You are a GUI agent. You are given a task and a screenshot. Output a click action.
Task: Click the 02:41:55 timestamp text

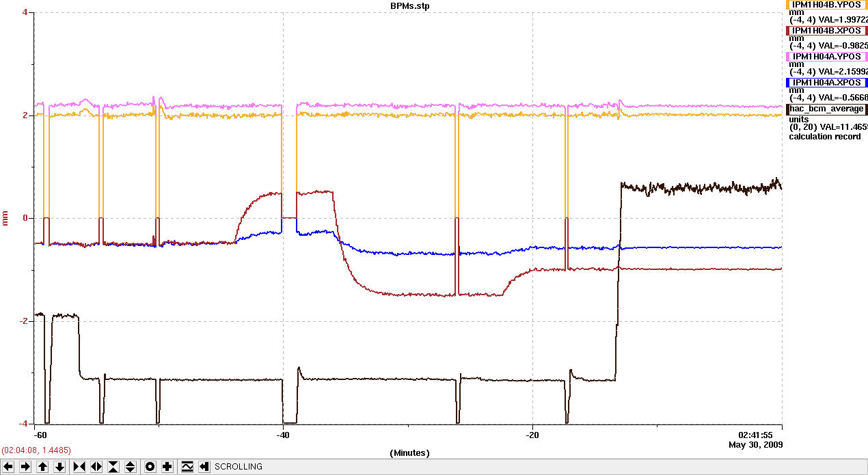coord(756,435)
